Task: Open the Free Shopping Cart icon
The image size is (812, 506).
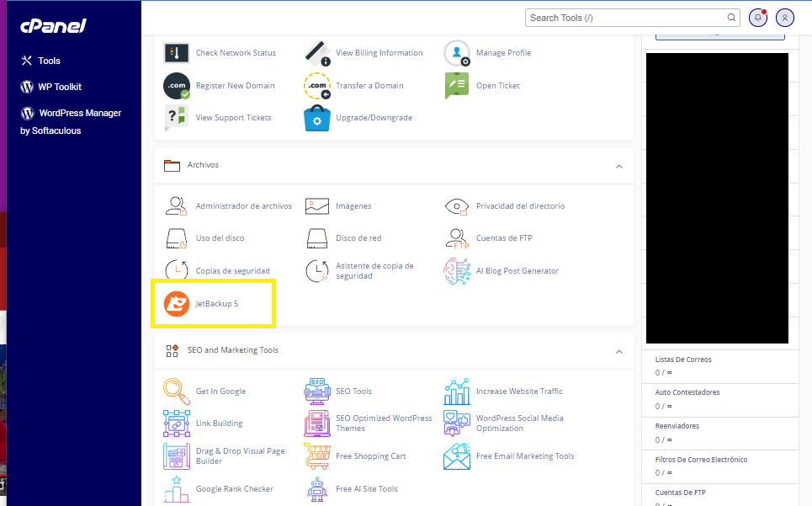Action: click(316, 456)
